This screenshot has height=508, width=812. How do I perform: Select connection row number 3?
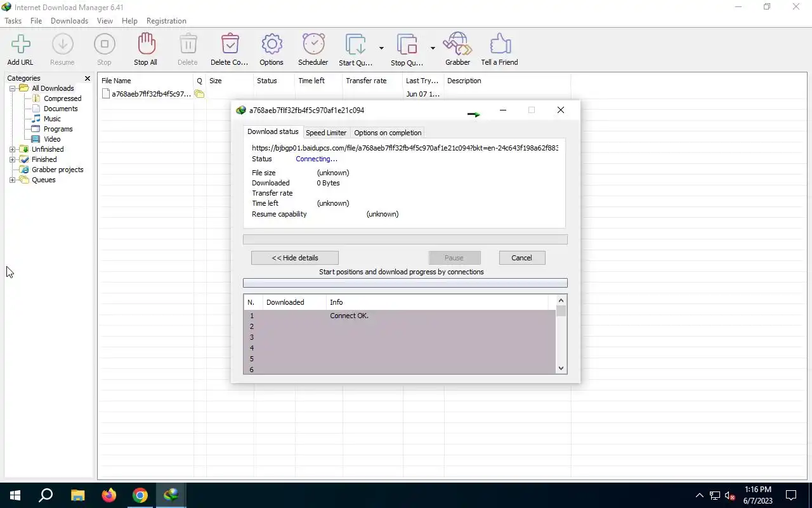[x=400, y=337]
